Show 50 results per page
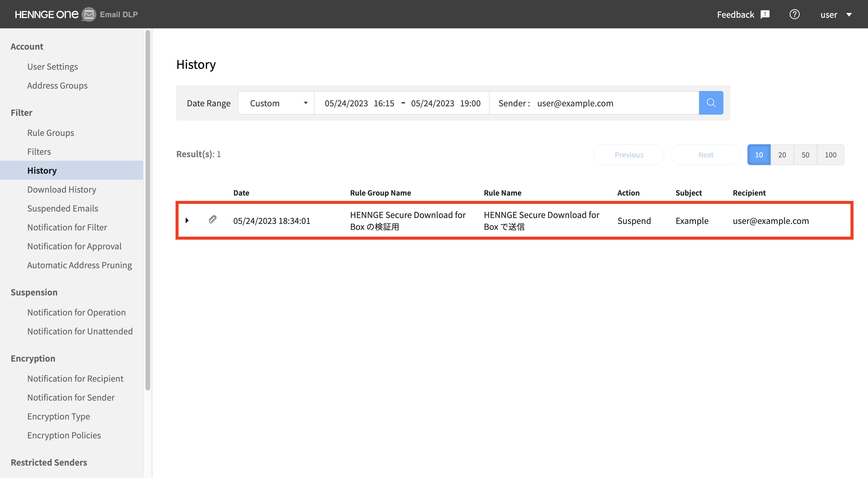Screen dimensions: 868x478 (x=805, y=155)
